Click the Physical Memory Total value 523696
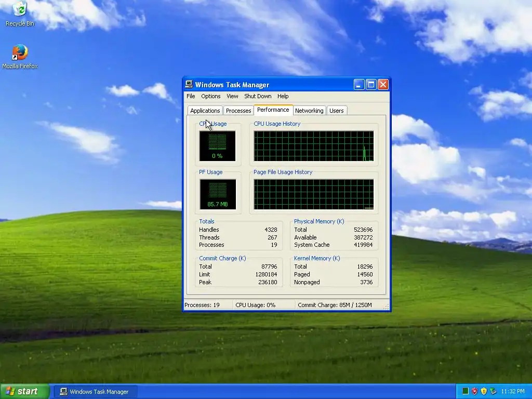 [x=363, y=230]
